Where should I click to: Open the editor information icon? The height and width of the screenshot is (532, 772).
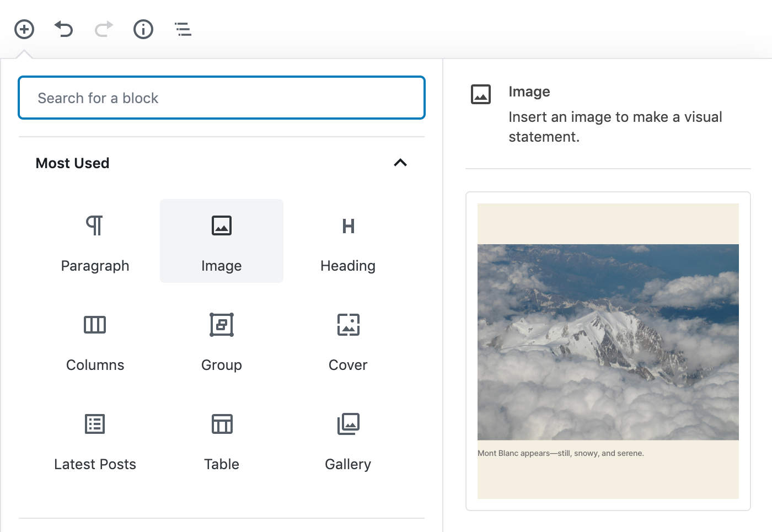coord(143,29)
